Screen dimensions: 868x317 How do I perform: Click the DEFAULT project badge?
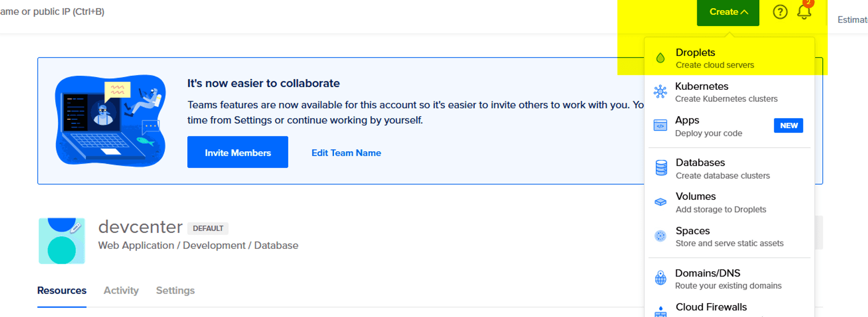[x=208, y=228]
